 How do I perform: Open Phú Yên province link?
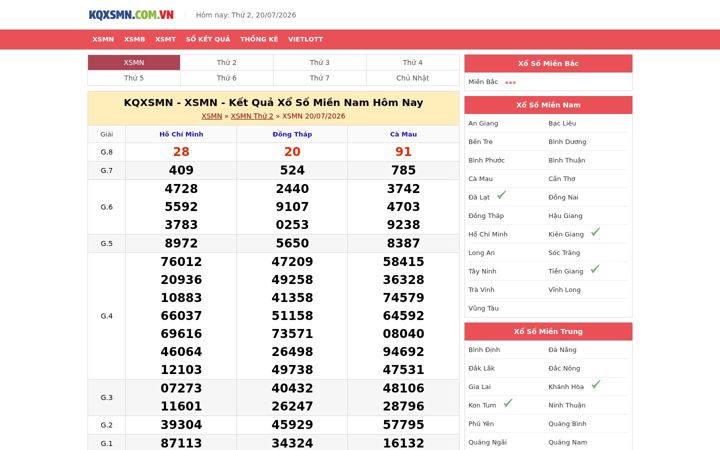[x=481, y=423]
